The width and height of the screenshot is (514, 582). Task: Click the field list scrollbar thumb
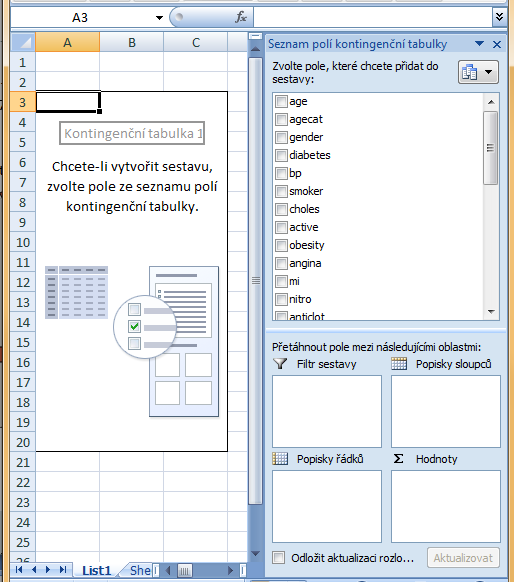point(491,148)
